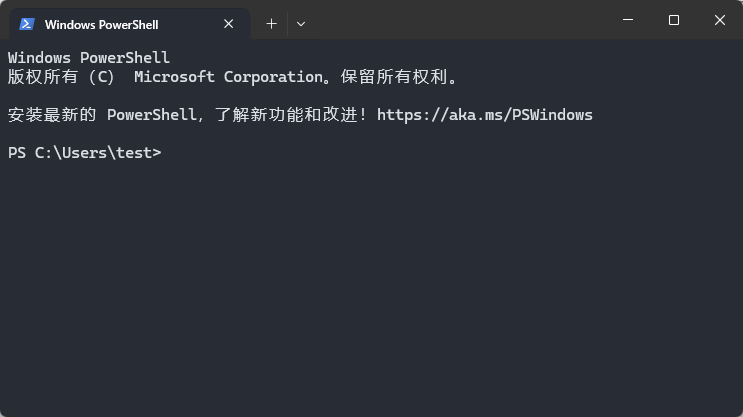Minimize the terminal window
The width and height of the screenshot is (743, 417).
pyautogui.click(x=628, y=20)
